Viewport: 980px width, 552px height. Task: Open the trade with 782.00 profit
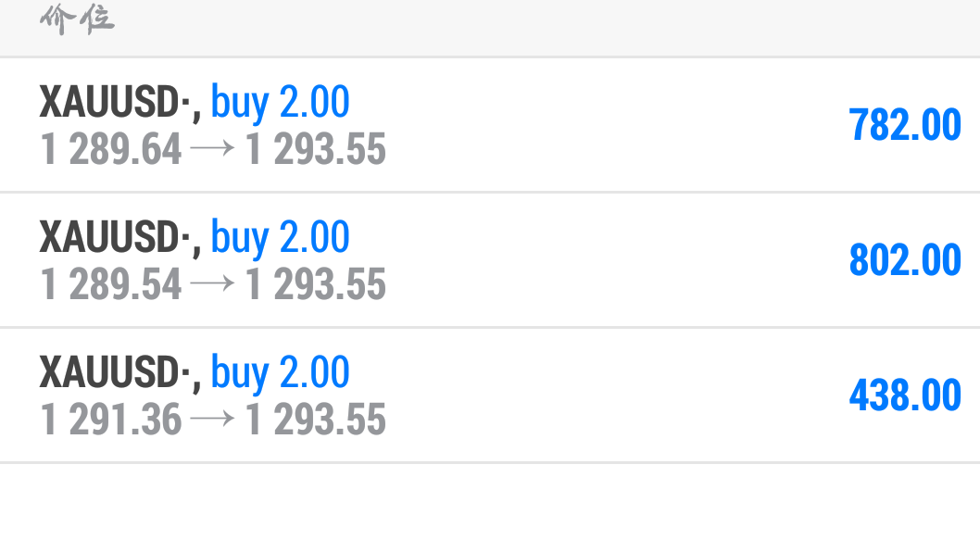[490, 124]
